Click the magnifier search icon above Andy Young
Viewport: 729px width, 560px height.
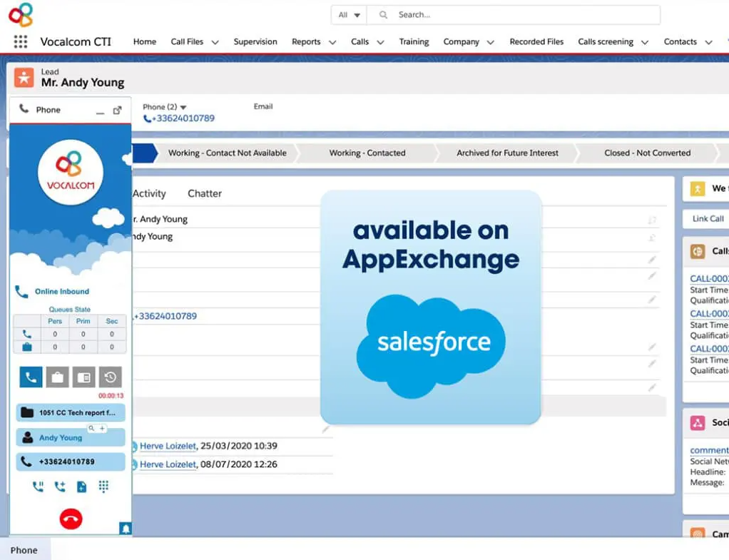91,428
